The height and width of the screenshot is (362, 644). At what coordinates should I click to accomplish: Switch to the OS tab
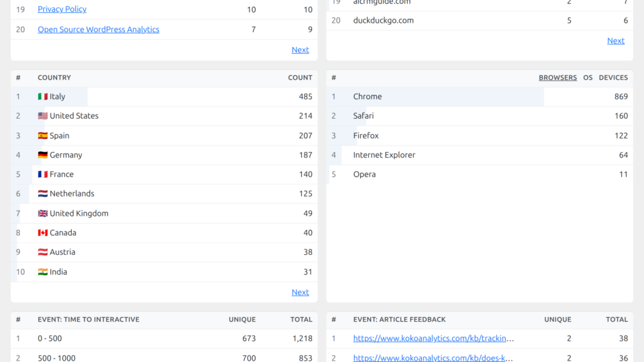point(588,78)
